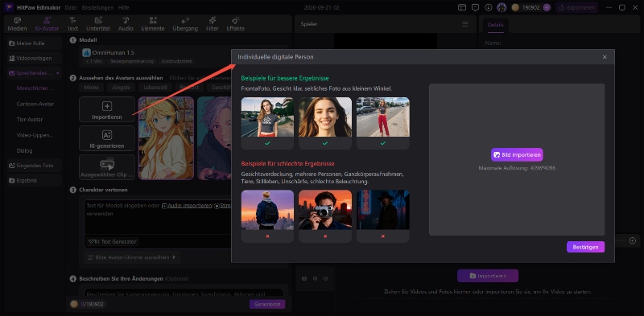The width and height of the screenshot is (644, 316).
Task: Click bad example man holding camera
Action: tap(325, 209)
